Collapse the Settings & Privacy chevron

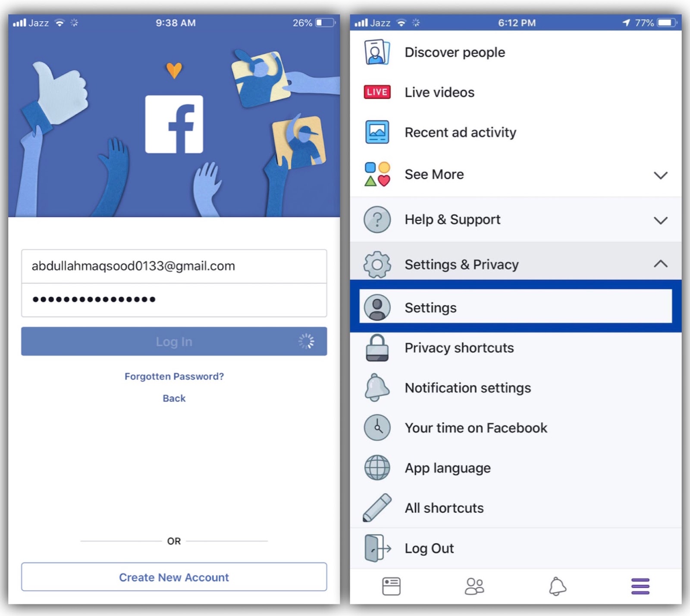point(660,264)
